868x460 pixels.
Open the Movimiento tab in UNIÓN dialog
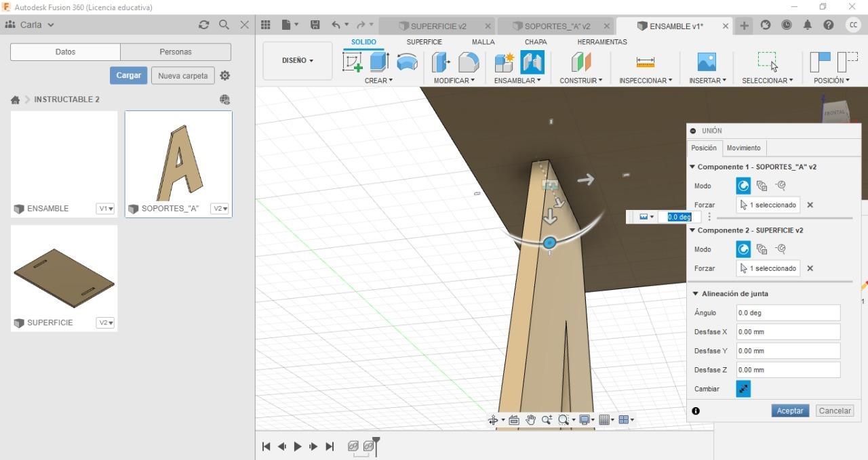pos(744,148)
